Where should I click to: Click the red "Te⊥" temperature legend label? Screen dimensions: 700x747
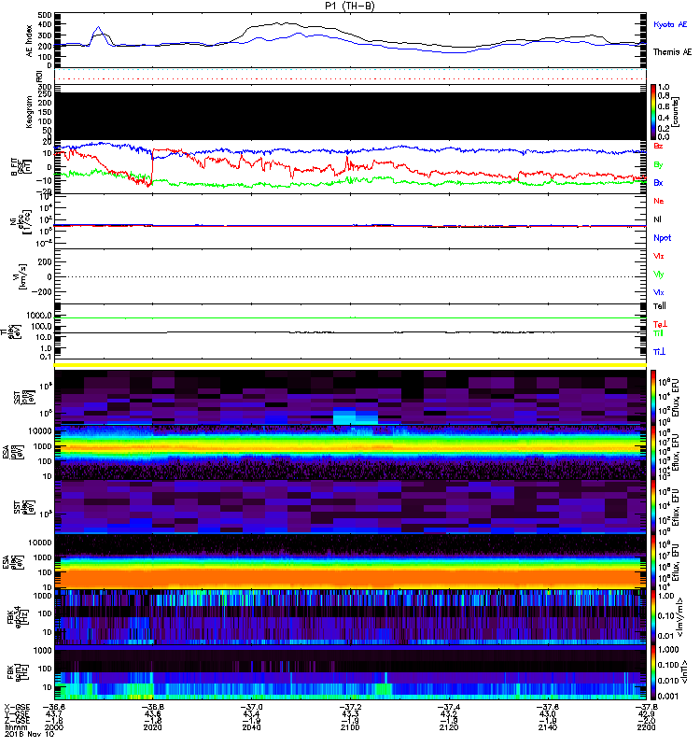pyautogui.click(x=660, y=324)
